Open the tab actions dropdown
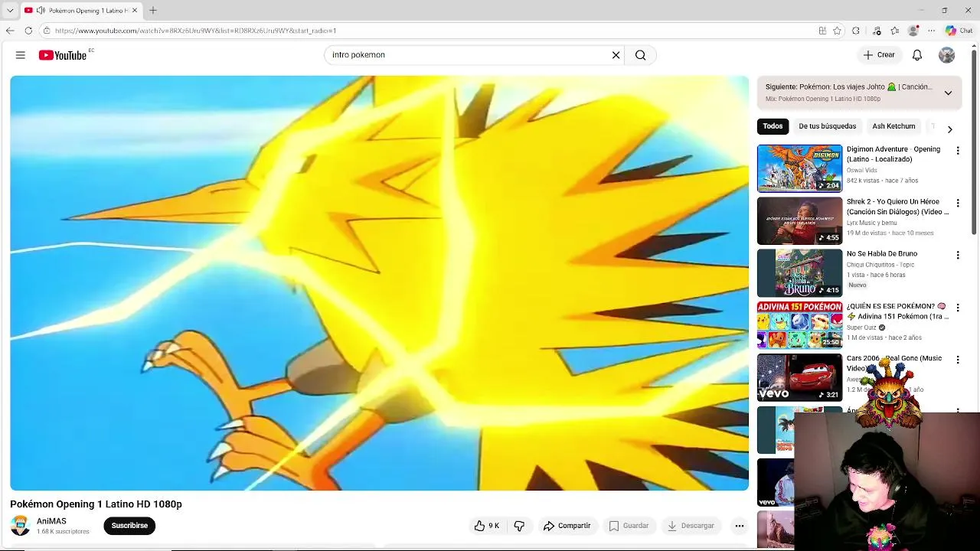 (x=10, y=11)
